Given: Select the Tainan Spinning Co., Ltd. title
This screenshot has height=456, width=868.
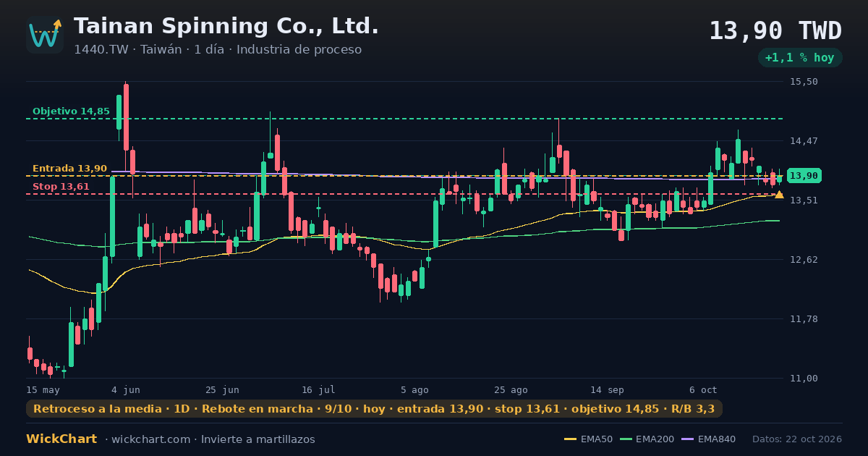Looking at the screenshot, I should click(226, 26).
